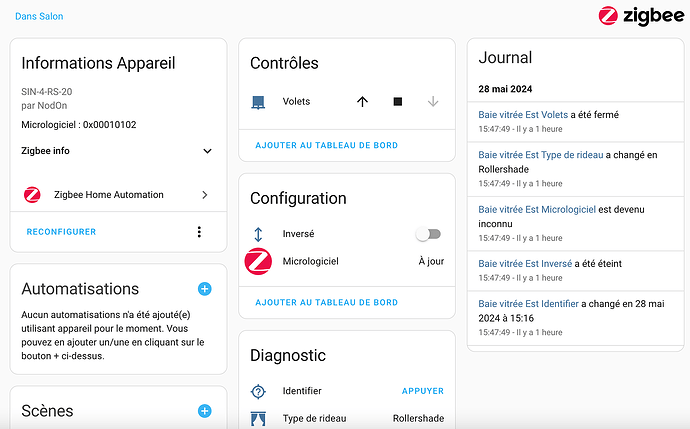The height and width of the screenshot is (429, 690).
Task: Click the Type de rideau curtain icon
Action: 258,418
